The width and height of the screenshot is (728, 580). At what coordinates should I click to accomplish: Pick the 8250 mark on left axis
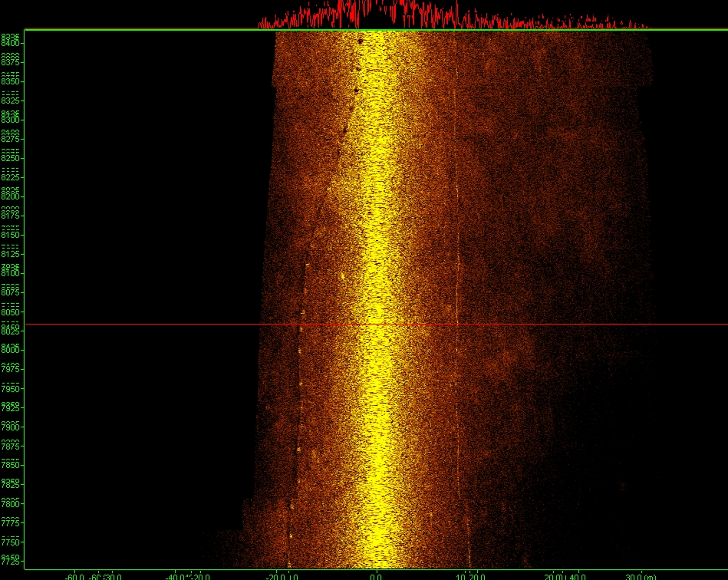click(x=11, y=158)
